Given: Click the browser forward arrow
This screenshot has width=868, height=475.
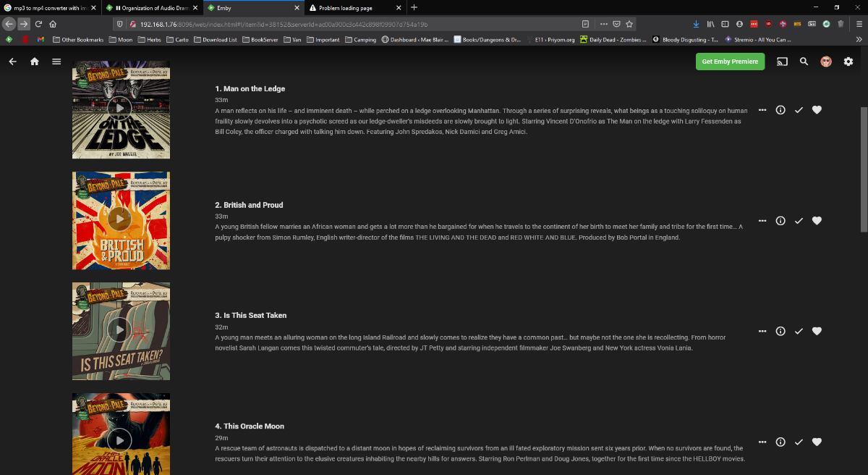Looking at the screenshot, I should pyautogui.click(x=23, y=23).
